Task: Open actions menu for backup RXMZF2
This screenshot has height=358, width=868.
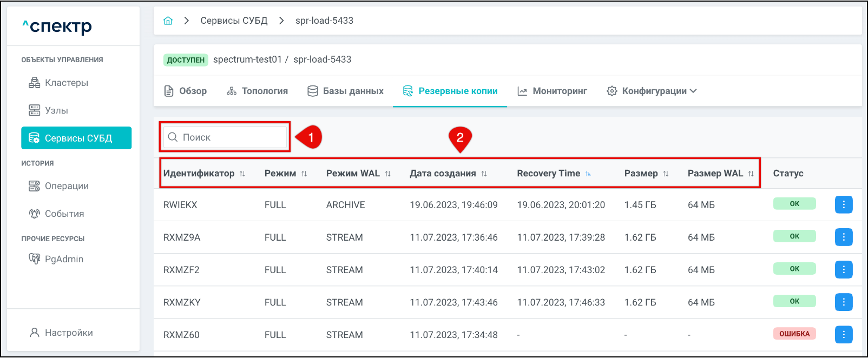Action: (x=843, y=269)
